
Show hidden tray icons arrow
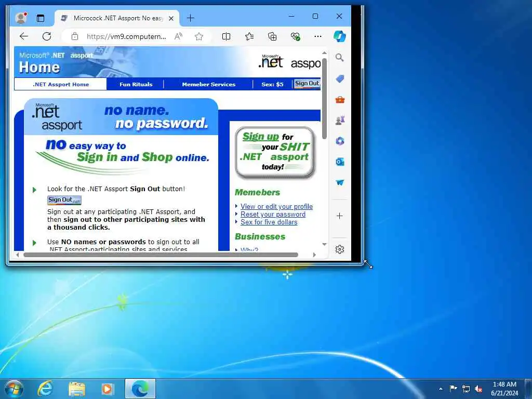(x=441, y=389)
